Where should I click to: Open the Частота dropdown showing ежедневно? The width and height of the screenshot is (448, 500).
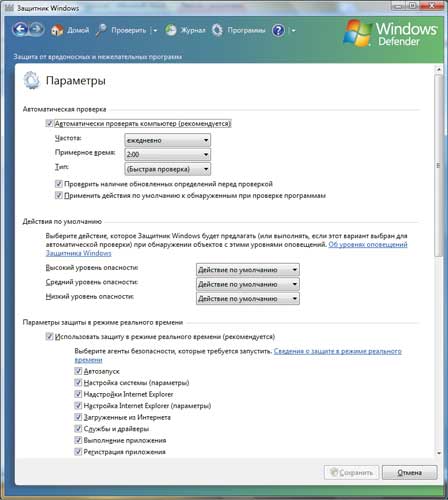pos(167,140)
